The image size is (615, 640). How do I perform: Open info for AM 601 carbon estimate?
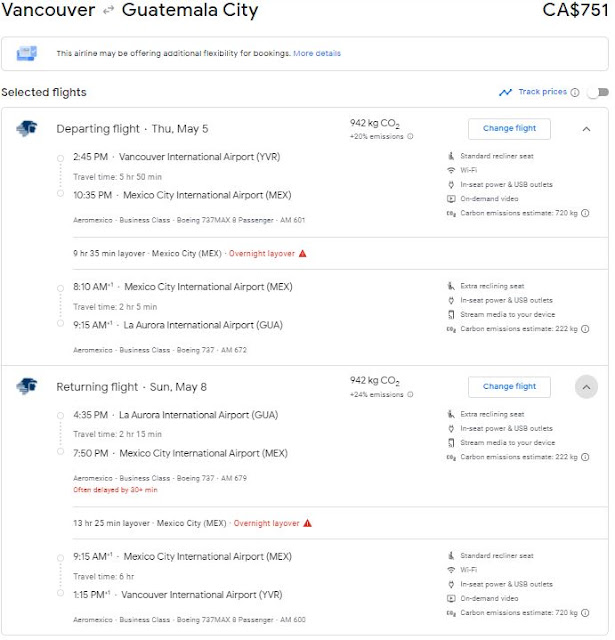(585, 213)
